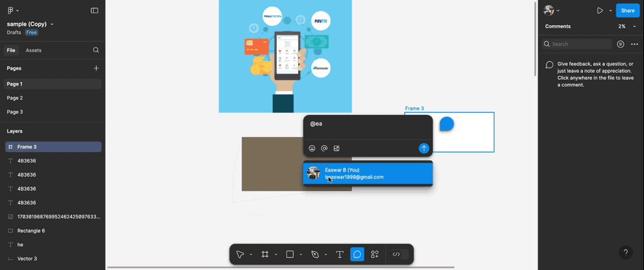
Task: Click the Comments panel search field
Action: tap(577, 44)
